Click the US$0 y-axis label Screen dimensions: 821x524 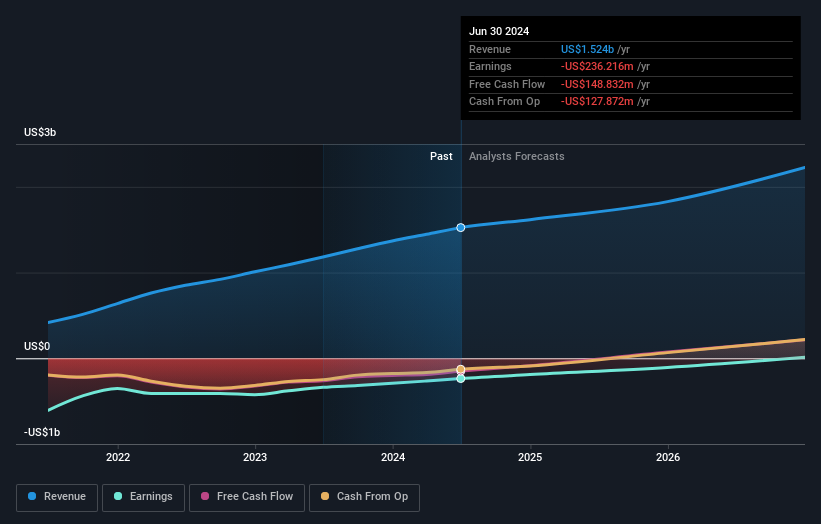click(37, 347)
